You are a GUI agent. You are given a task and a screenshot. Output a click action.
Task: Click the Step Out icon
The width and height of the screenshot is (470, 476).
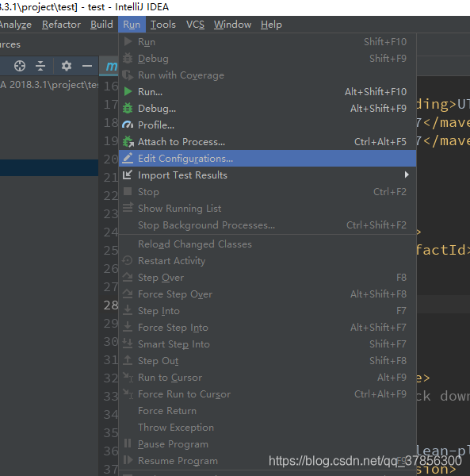pos(128,360)
